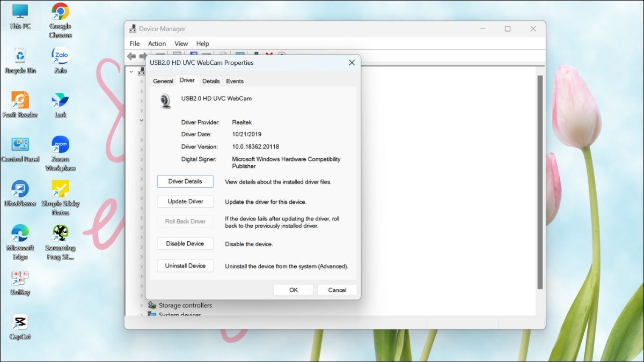Open This PC desktop icon
The height and width of the screenshot is (362, 644).
click(x=20, y=17)
